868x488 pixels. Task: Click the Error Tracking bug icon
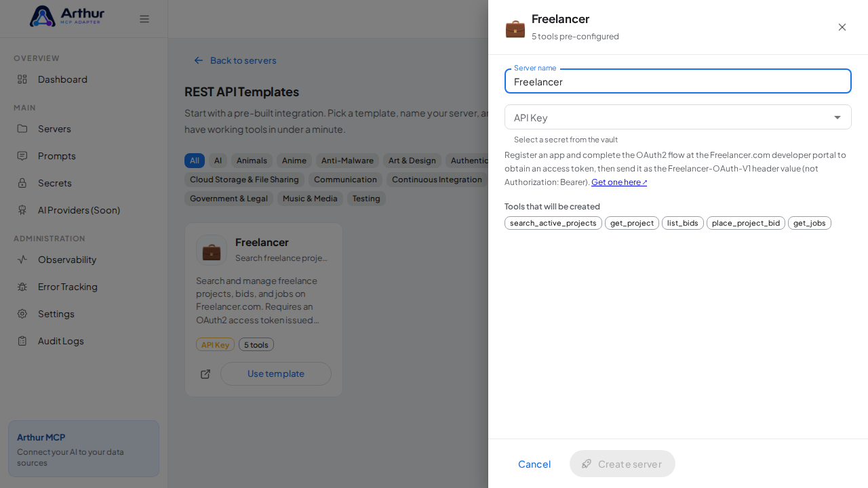click(22, 287)
